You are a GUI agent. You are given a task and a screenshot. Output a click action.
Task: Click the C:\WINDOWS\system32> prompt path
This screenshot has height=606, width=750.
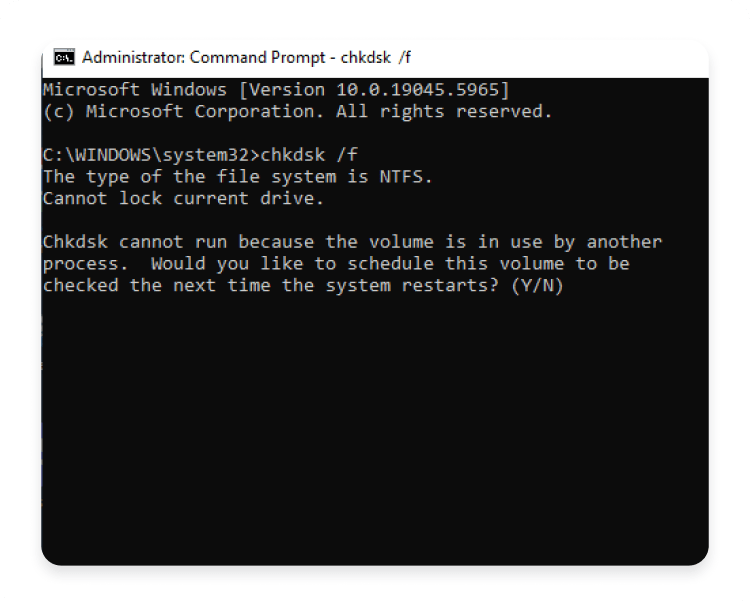click(151, 155)
